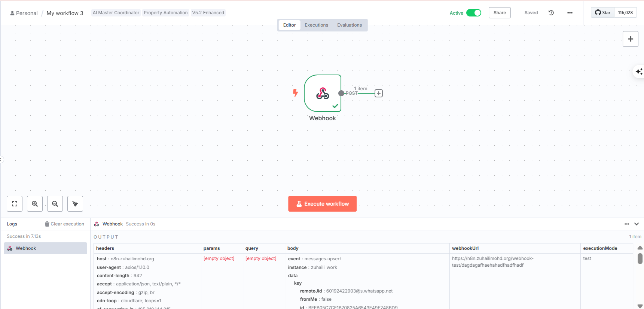Click the output panel scrollbar thumb

(640, 259)
